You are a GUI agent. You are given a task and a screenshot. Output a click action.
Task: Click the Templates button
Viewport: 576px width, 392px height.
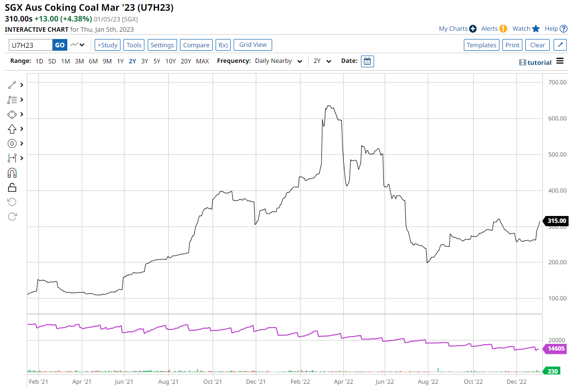(481, 45)
